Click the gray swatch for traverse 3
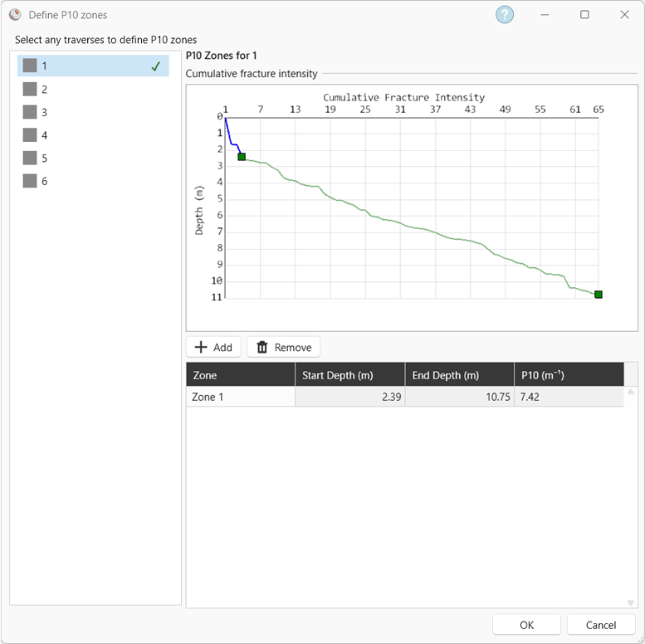 [x=30, y=112]
